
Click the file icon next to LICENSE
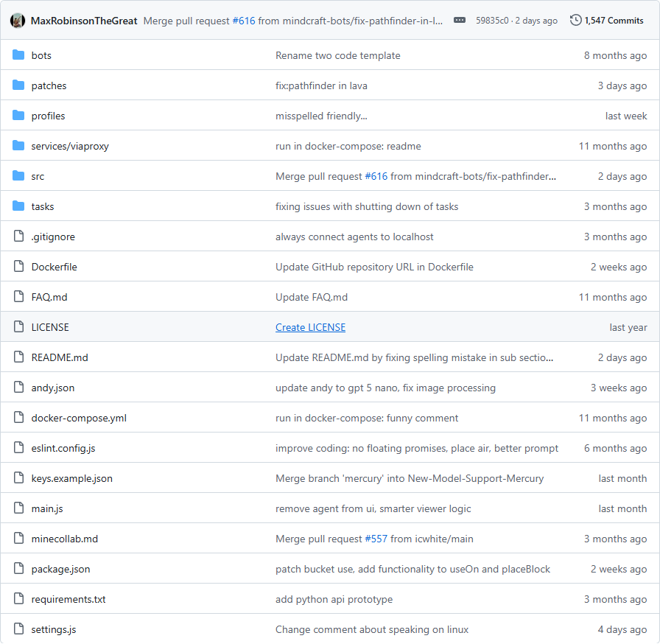point(18,327)
